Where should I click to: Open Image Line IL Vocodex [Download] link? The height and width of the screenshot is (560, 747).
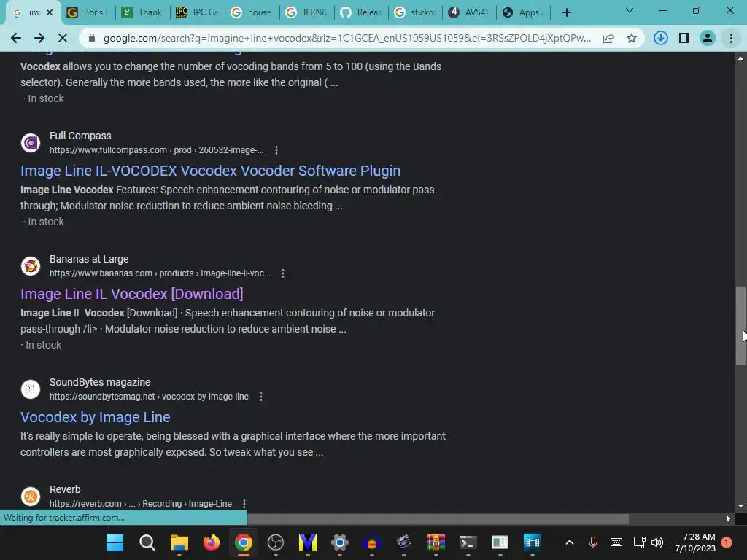click(x=132, y=294)
